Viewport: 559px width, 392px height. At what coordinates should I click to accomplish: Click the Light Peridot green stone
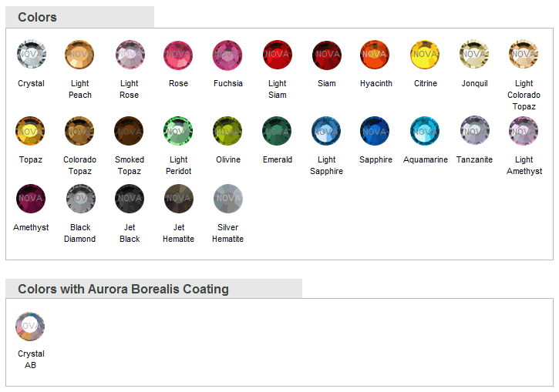[178, 131]
